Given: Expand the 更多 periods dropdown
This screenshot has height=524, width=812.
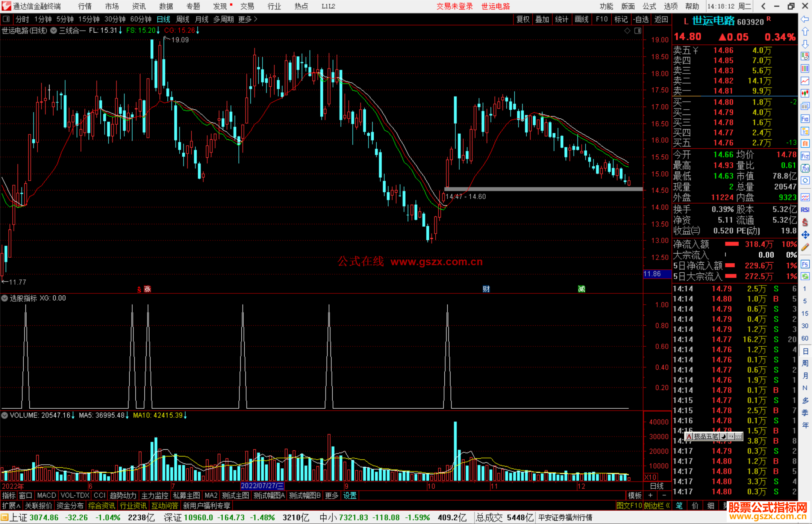Looking at the screenshot, I should tap(247, 19).
